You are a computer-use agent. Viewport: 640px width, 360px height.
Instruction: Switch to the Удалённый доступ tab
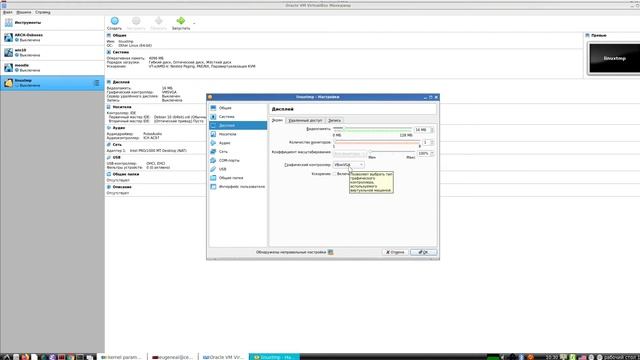coord(305,120)
